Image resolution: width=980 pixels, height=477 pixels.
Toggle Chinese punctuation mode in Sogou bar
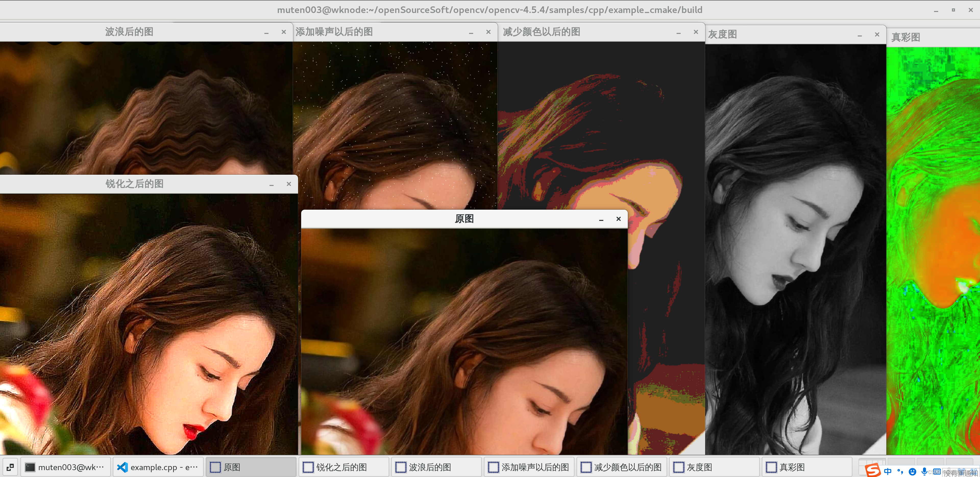click(x=900, y=471)
